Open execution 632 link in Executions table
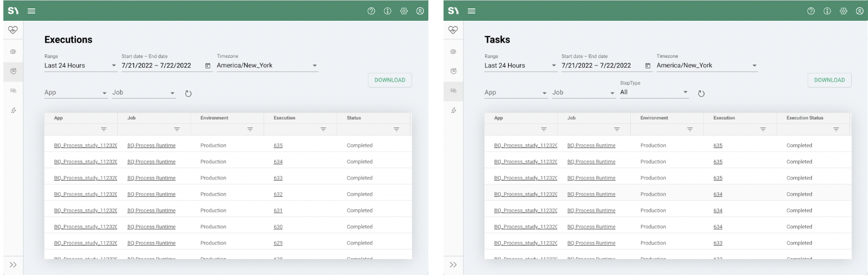Image resolution: width=868 pixels, height=276 pixels. tap(278, 194)
